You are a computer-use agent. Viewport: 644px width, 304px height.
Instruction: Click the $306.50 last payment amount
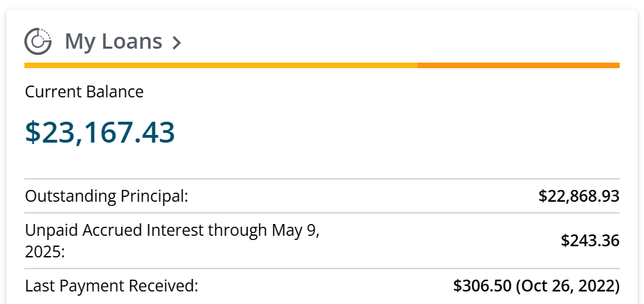482,286
